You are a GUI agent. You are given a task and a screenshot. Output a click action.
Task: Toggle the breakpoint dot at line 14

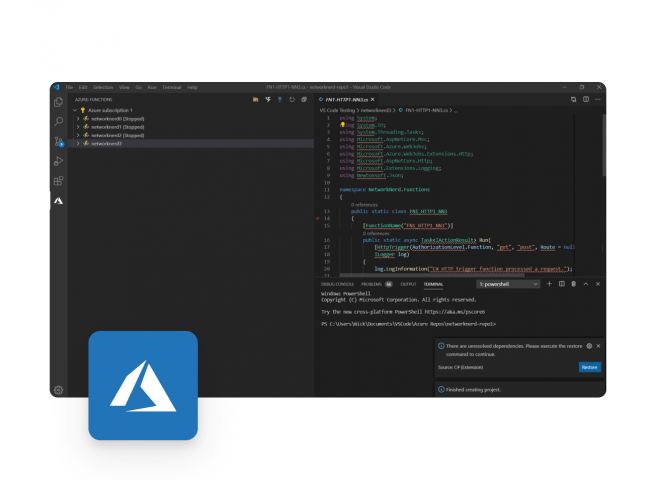(318, 218)
